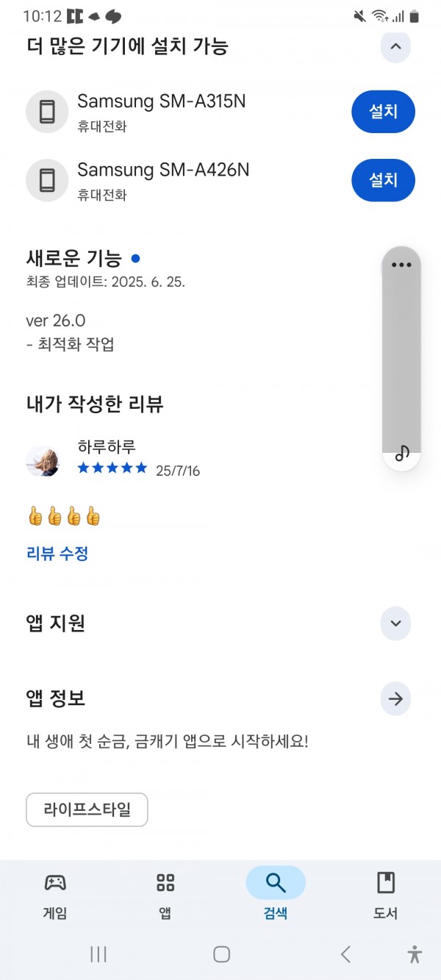Open the three-dots floating panel menu
The image size is (441, 980).
[401, 265]
